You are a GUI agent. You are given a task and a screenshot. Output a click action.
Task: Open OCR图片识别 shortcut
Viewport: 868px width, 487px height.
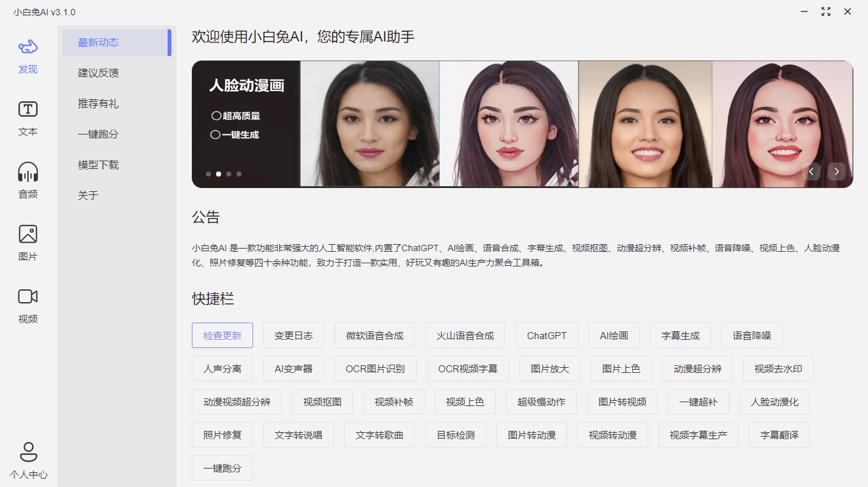tap(375, 368)
